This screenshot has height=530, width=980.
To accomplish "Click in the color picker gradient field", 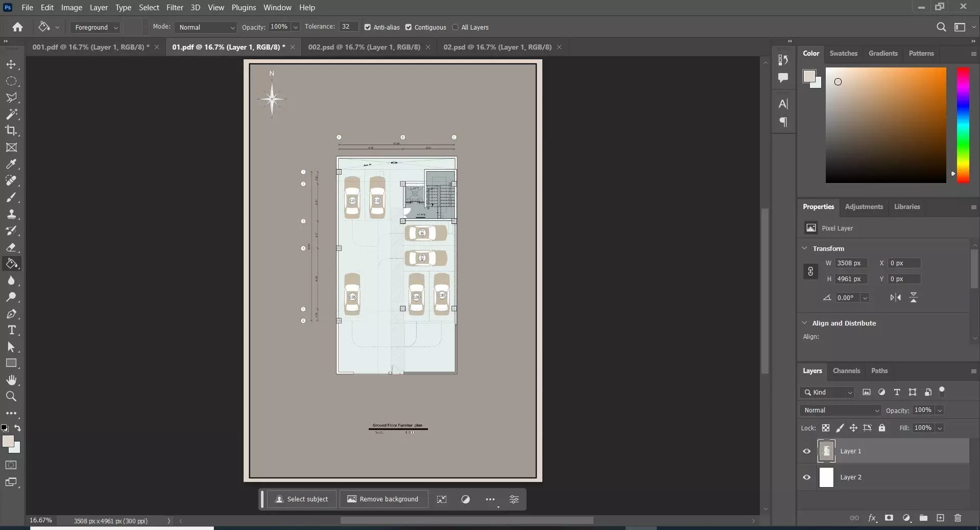I will (x=886, y=125).
